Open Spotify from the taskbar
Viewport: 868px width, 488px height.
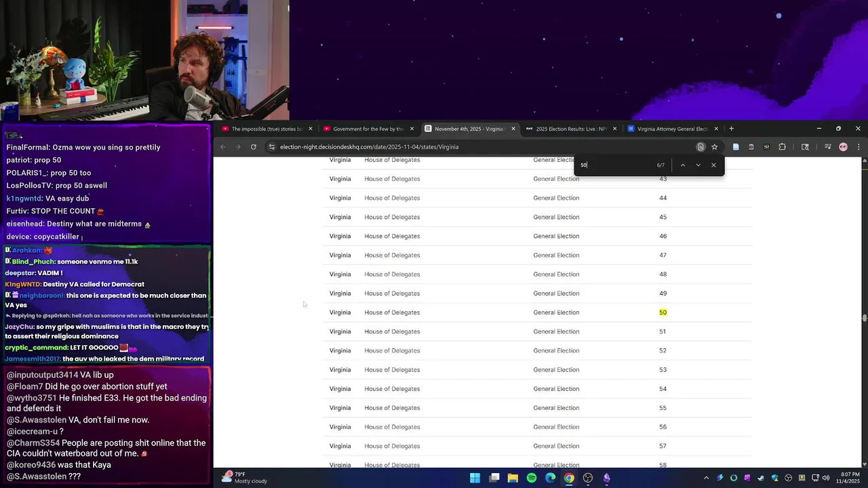(x=532, y=478)
